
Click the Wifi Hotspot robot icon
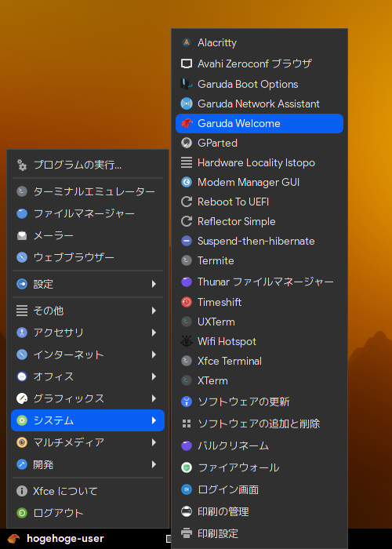[x=187, y=341]
